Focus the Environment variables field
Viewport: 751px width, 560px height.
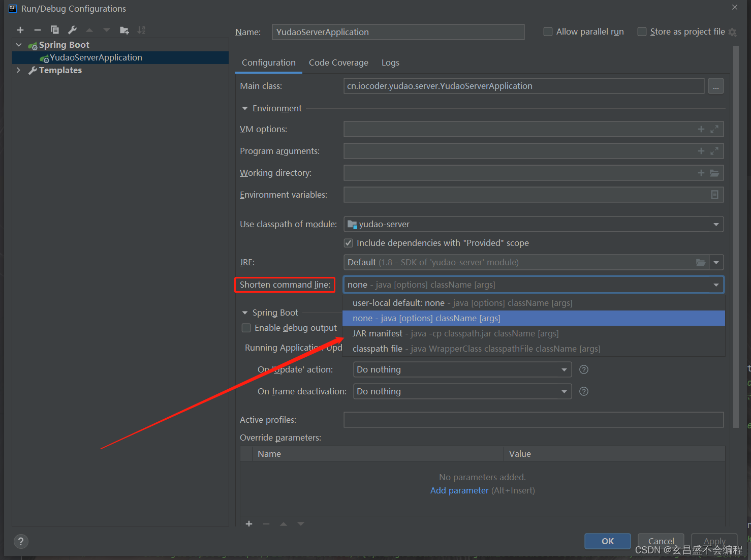pyautogui.click(x=534, y=195)
